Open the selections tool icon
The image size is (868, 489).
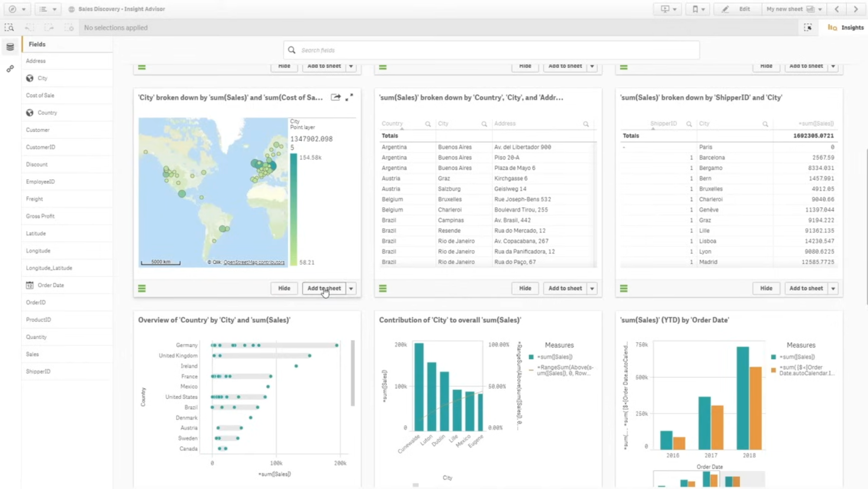pyautogui.click(x=808, y=28)
